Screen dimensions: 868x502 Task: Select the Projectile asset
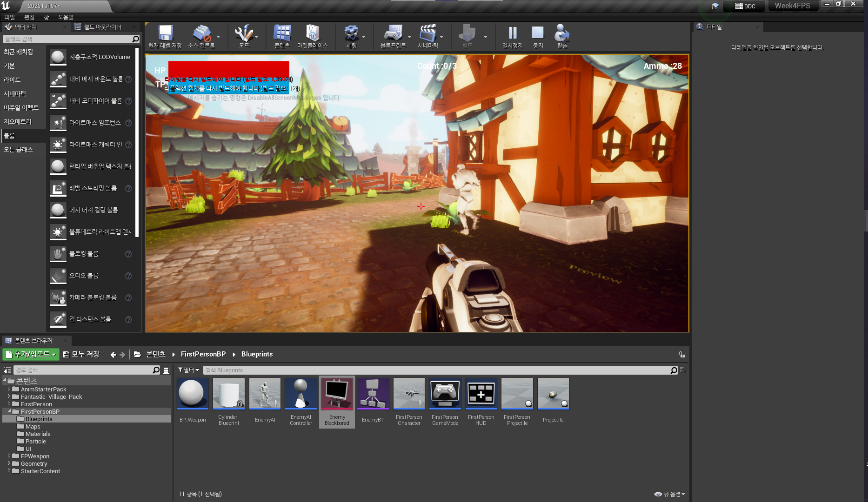[x=553, y=401]
